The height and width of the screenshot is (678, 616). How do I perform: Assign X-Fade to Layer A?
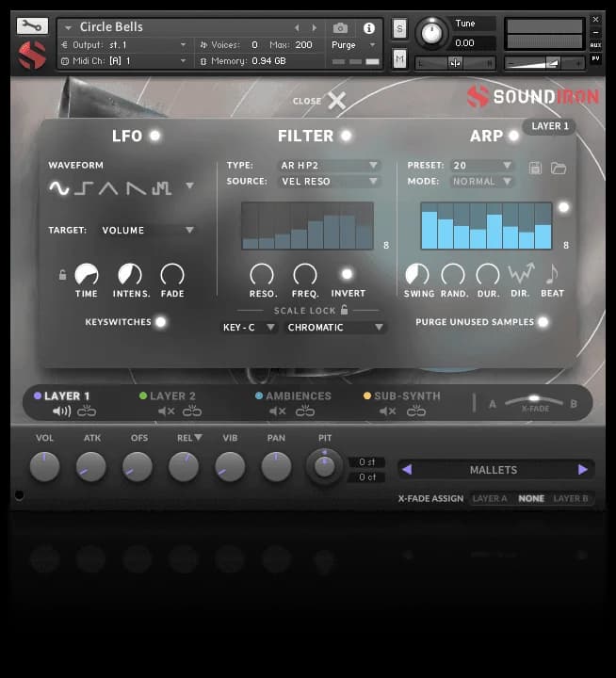pyautogui.click(x=490, y=498)
